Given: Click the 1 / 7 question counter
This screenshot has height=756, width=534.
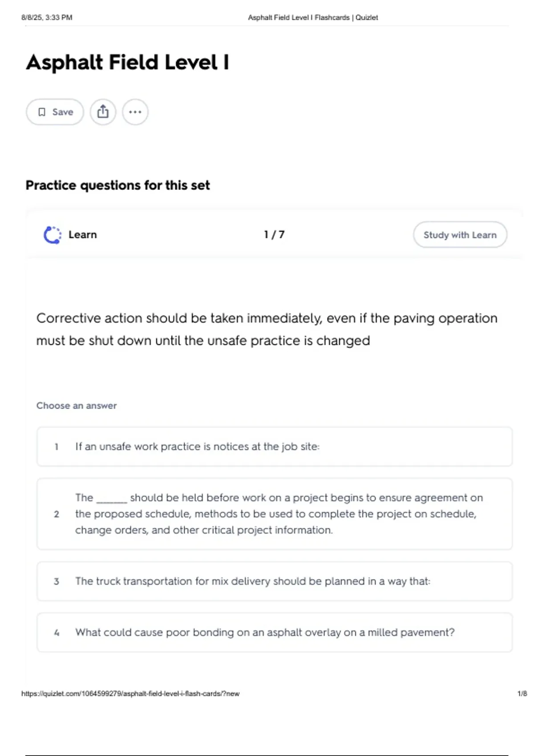Looking at the screenshot, I should coord(274,235).
